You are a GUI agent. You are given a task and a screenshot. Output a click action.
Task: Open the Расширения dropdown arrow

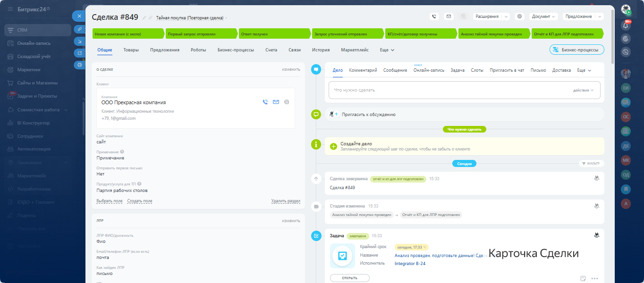[x=506, y=17]
